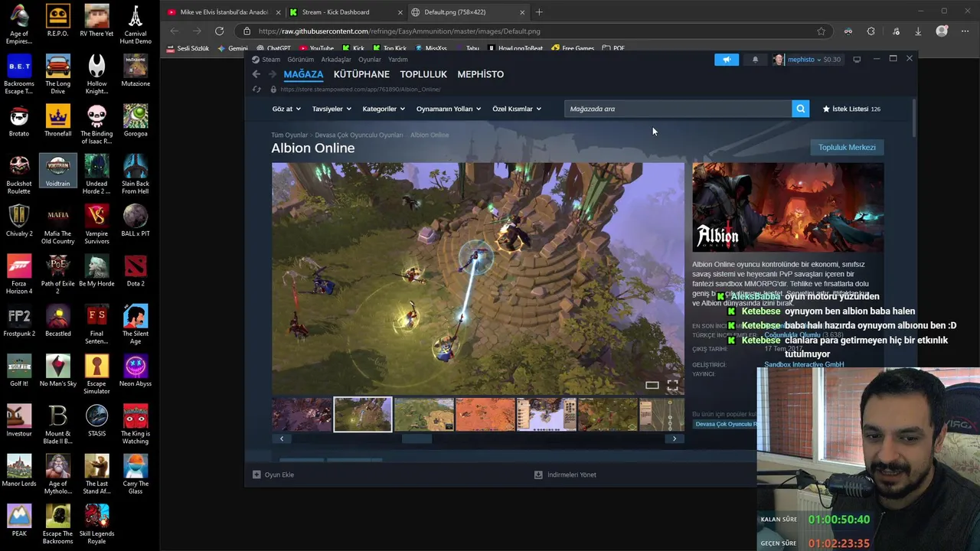Image resolution: width=980 pixels, height=551 pixels.
Task: Go back in Steam navigation
Action: click(x=256, y=74)
